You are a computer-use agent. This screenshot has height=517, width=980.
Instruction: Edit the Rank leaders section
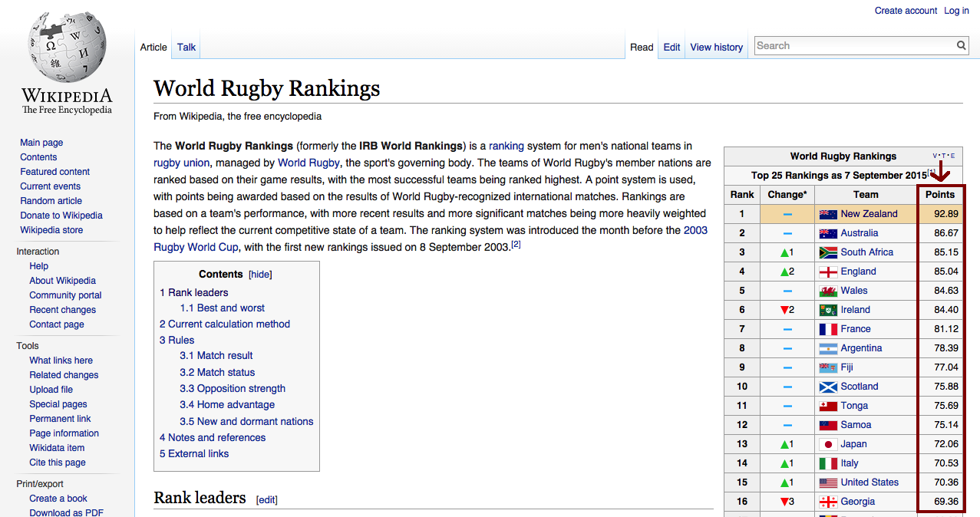[x=266, y=499]
